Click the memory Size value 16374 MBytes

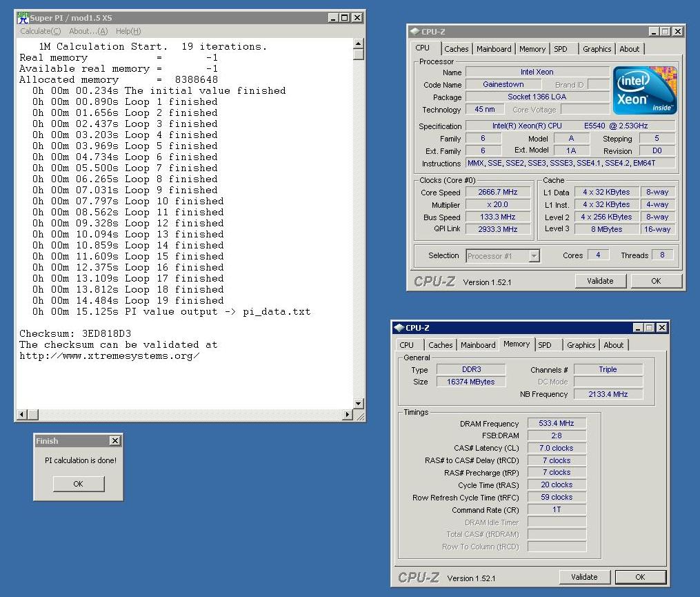[472, 382]
